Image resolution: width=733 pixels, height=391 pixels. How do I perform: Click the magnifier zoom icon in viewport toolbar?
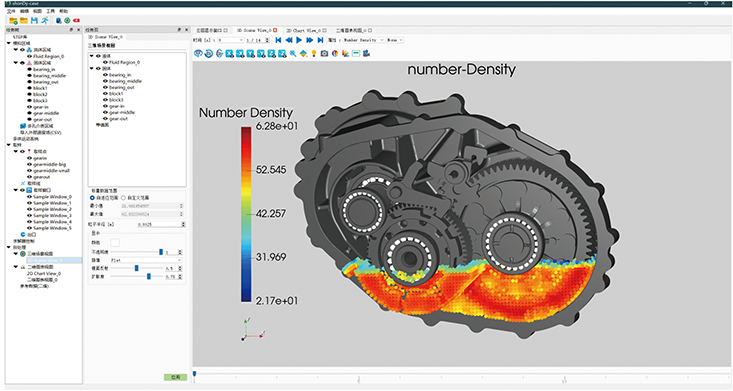click(x=293, y=54)
